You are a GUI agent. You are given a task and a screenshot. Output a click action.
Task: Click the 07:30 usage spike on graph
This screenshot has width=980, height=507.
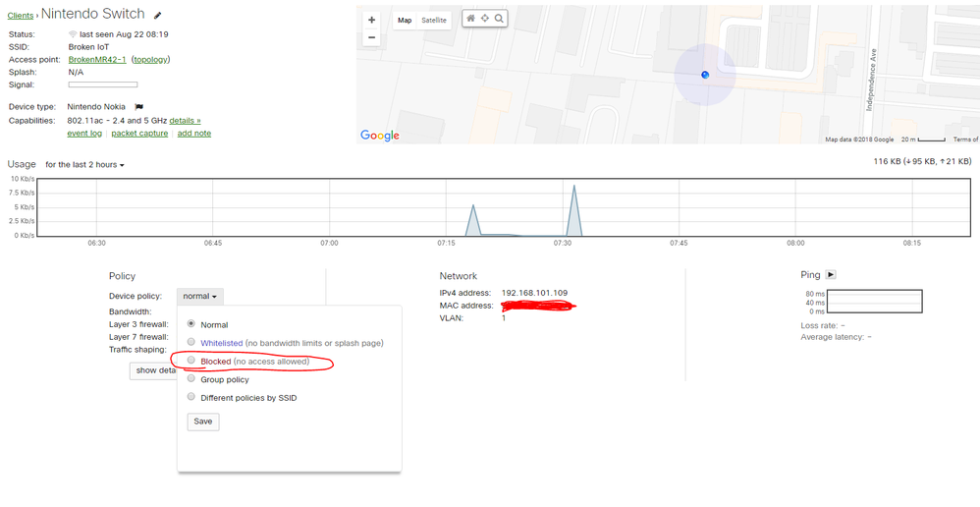coord(573,210)
